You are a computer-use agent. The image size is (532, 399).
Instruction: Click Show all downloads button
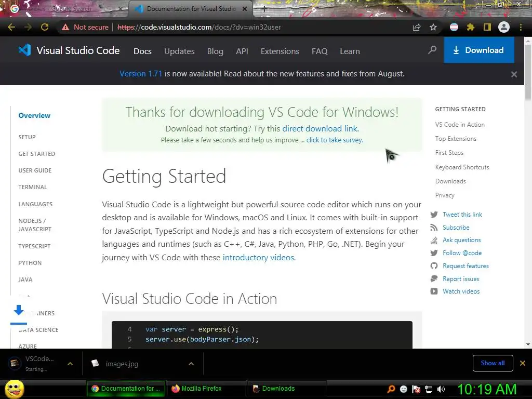493,363
